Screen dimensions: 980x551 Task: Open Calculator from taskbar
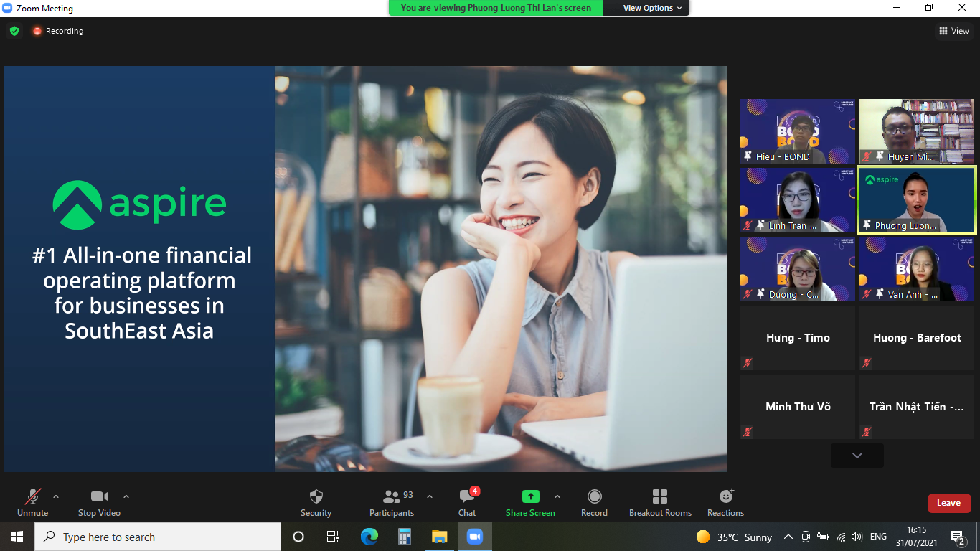pyautogui.click(x=405, y=537)
